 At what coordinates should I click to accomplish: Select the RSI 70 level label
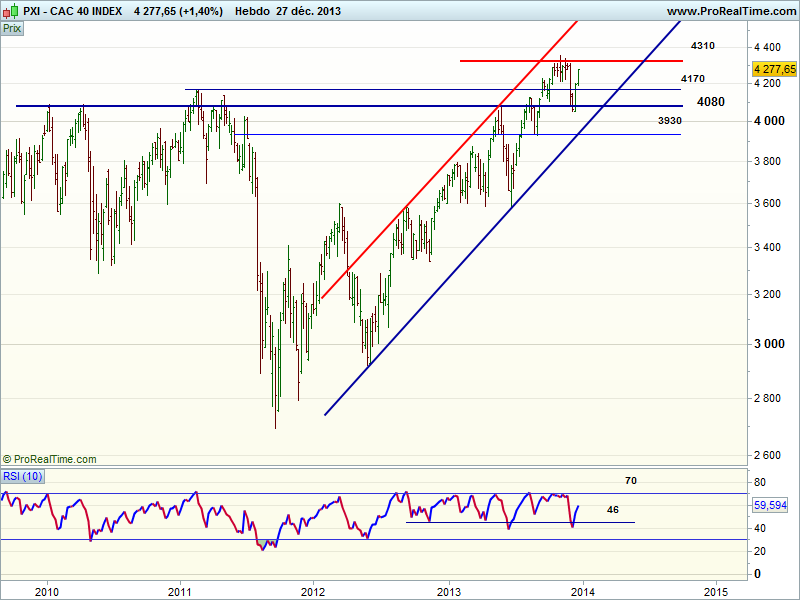coord(630,481)
